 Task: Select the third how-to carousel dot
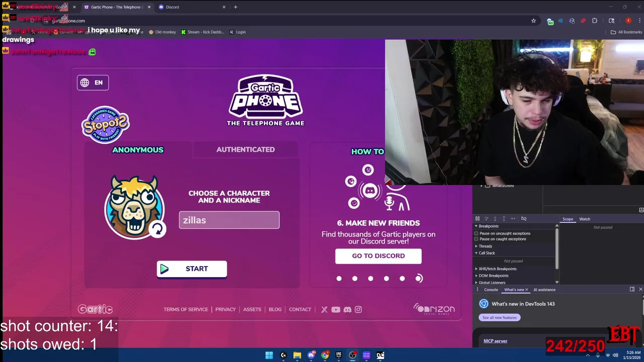coord(370,279)
